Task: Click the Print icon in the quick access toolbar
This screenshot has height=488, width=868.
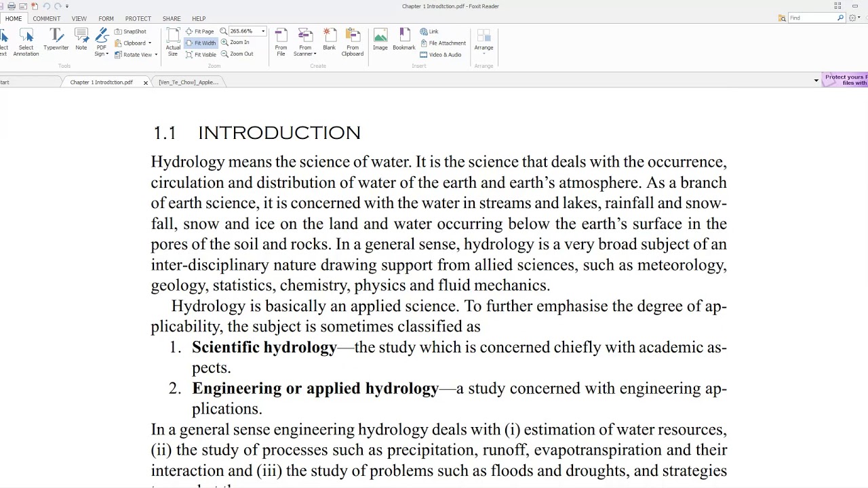Action: coord(12,6)
